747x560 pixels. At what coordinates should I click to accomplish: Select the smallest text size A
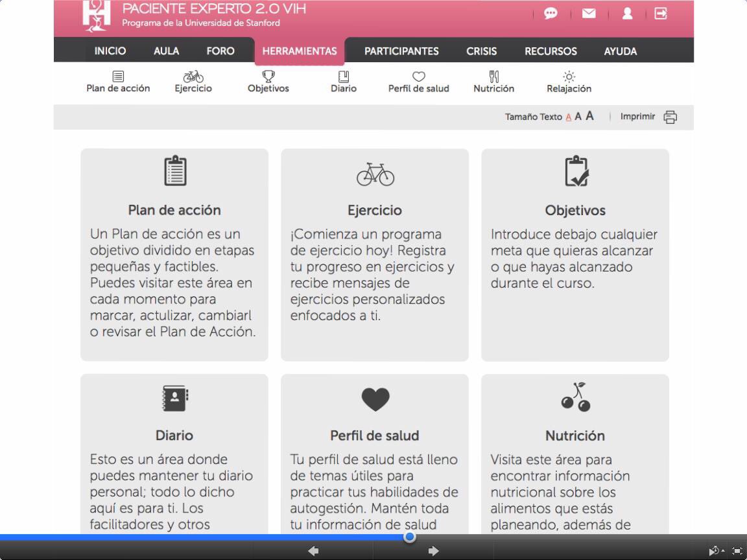click(568, 117)
